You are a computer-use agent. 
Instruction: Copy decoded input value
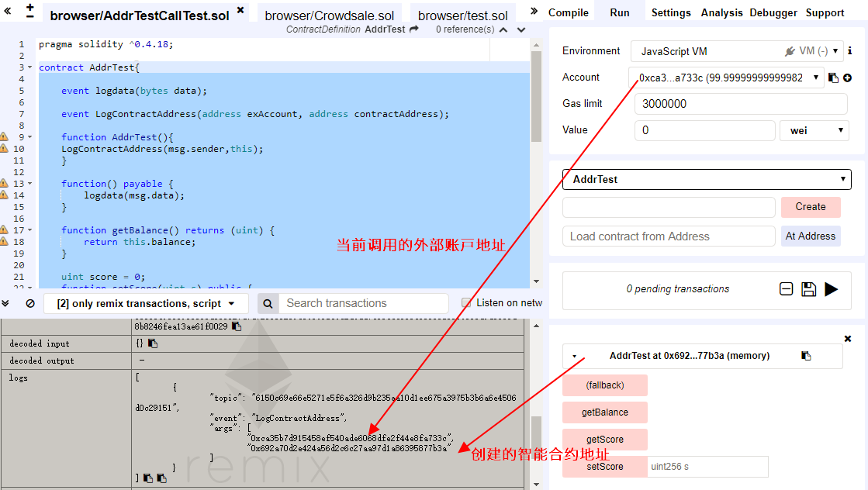[x=153, y=343]
